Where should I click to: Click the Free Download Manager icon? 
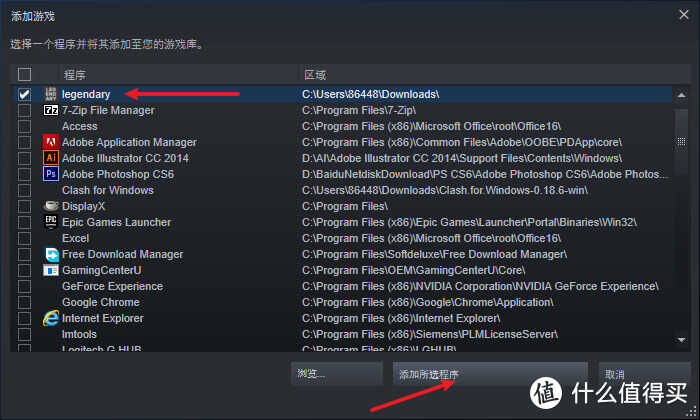51,254
